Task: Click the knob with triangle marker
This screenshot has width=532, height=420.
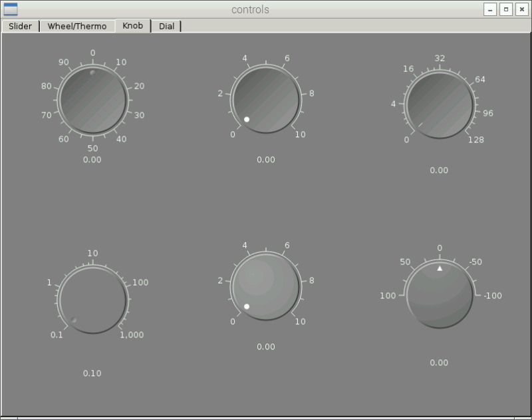Action: (x=440, y=295)
